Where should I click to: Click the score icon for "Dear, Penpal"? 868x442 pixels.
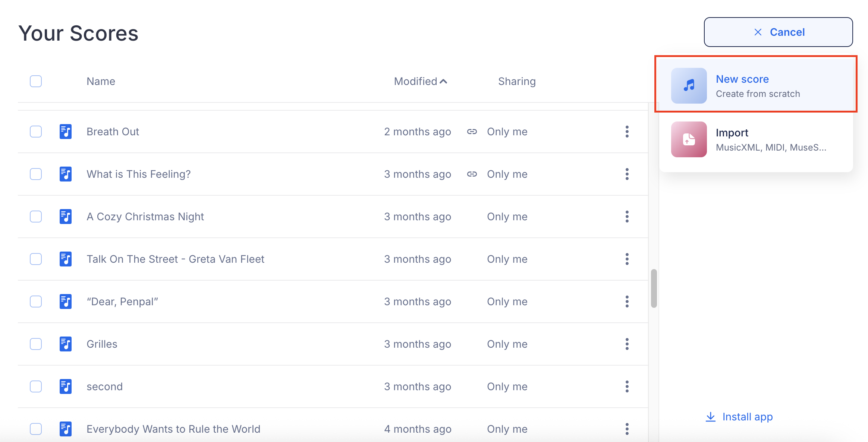pos(66,301)
